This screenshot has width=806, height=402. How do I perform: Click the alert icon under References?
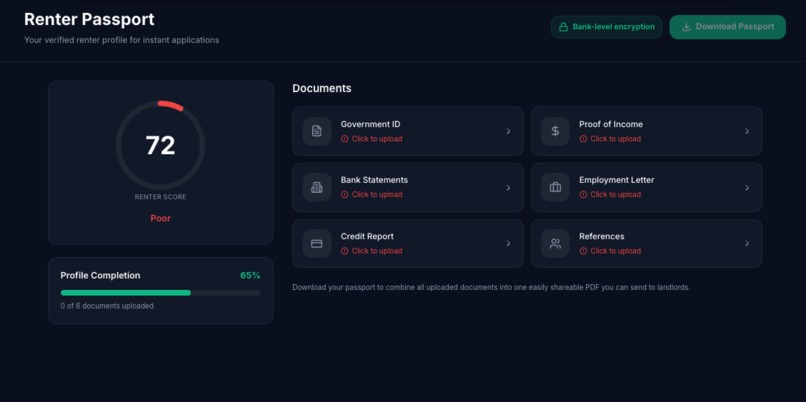tap(583, 251)
